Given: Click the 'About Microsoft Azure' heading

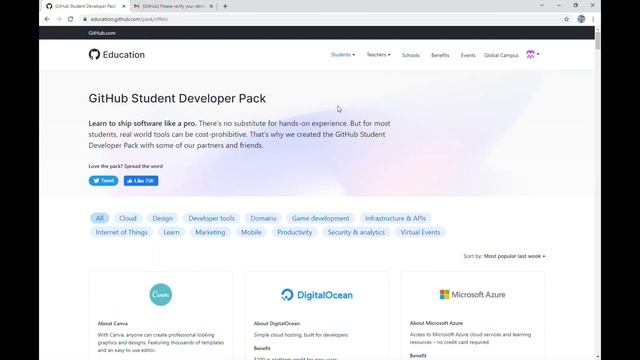Looking at the screenshot, I should click(x=436, y=323).
